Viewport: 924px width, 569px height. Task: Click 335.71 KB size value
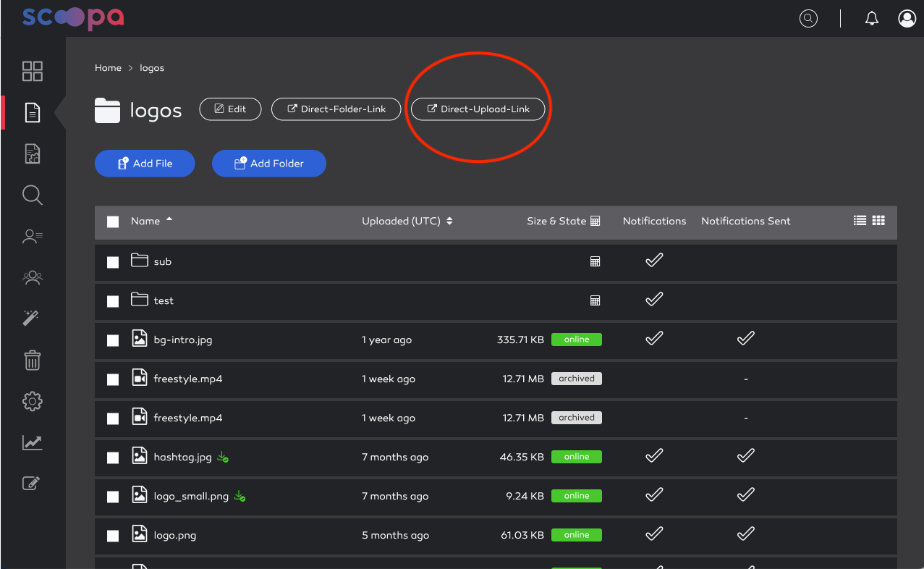(520, 340)
